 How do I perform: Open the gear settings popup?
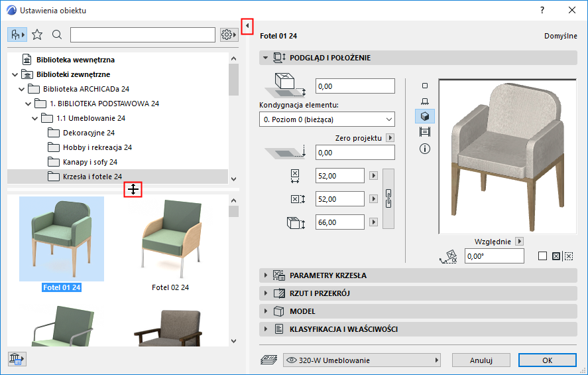coord(229,35)
